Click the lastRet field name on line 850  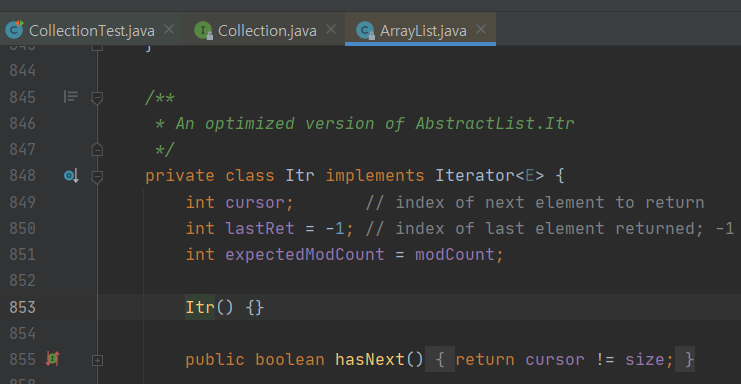[x=259, y=229]
